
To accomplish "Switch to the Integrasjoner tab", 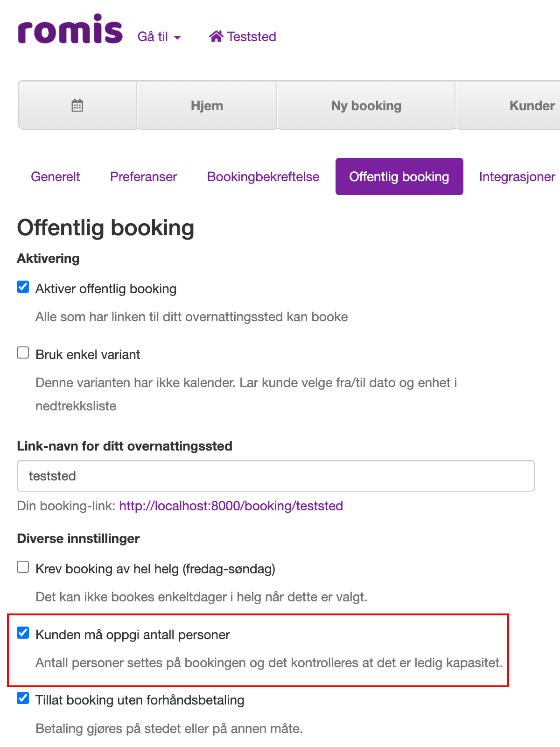I will click(x=517, y=176).
